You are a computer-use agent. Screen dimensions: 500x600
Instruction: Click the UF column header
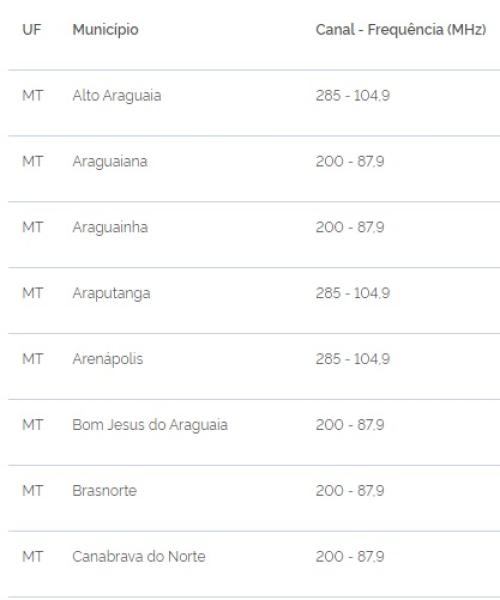tap(31, 29)
